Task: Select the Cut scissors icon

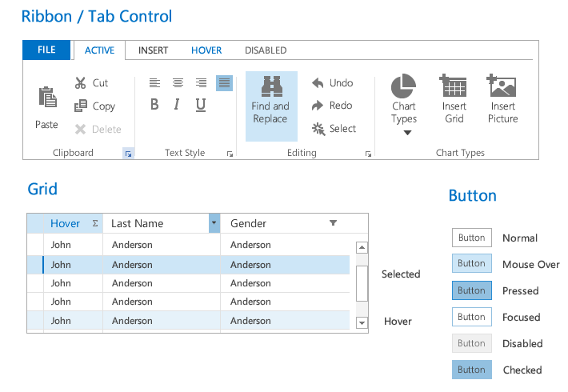Action: pos(81,82)
